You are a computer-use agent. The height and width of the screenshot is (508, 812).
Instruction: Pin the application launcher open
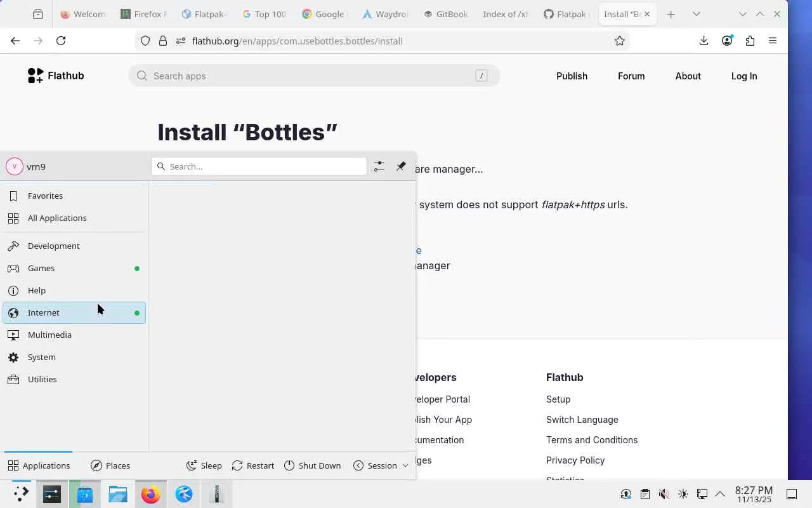(401, 166)
